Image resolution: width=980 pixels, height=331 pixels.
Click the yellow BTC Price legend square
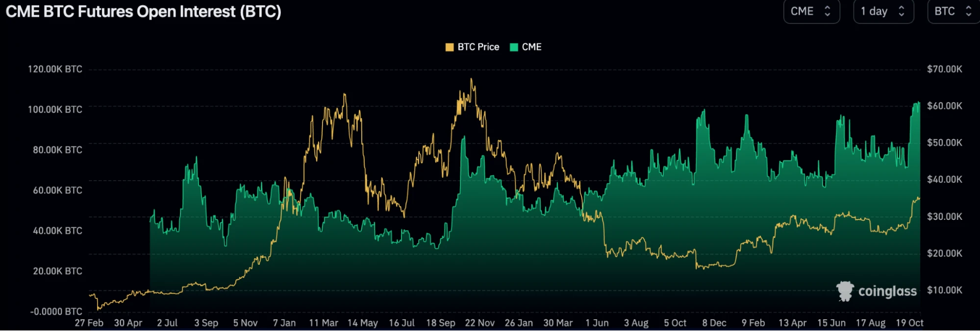pos(449,47)
